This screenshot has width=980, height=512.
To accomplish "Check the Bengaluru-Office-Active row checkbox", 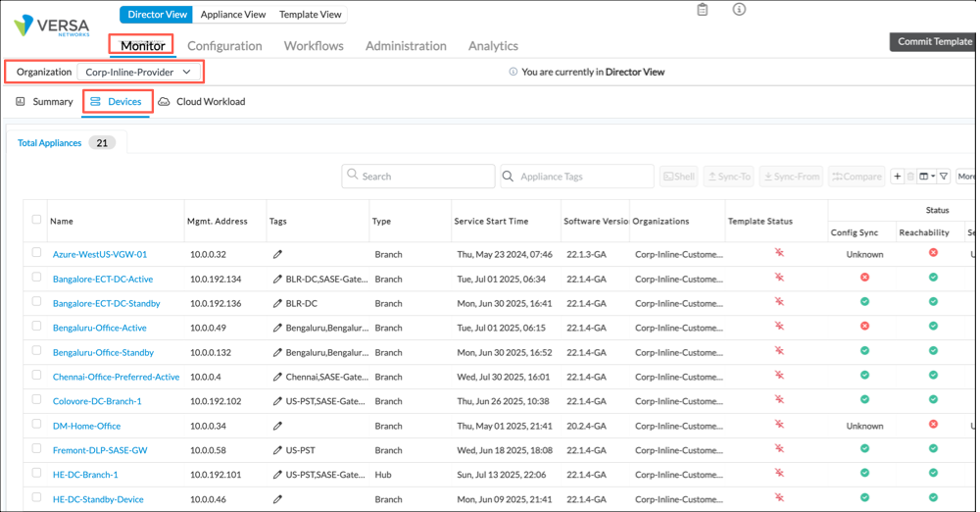I will point(36,326).
